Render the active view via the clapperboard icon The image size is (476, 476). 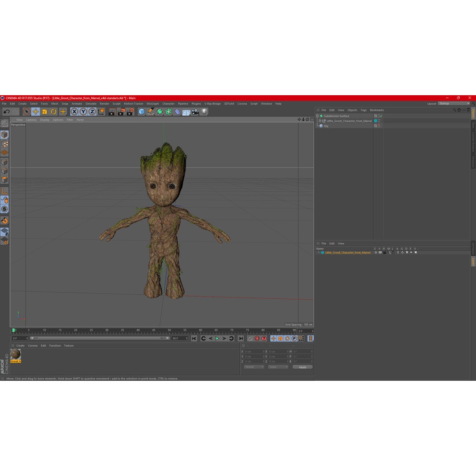click(112, 112)
